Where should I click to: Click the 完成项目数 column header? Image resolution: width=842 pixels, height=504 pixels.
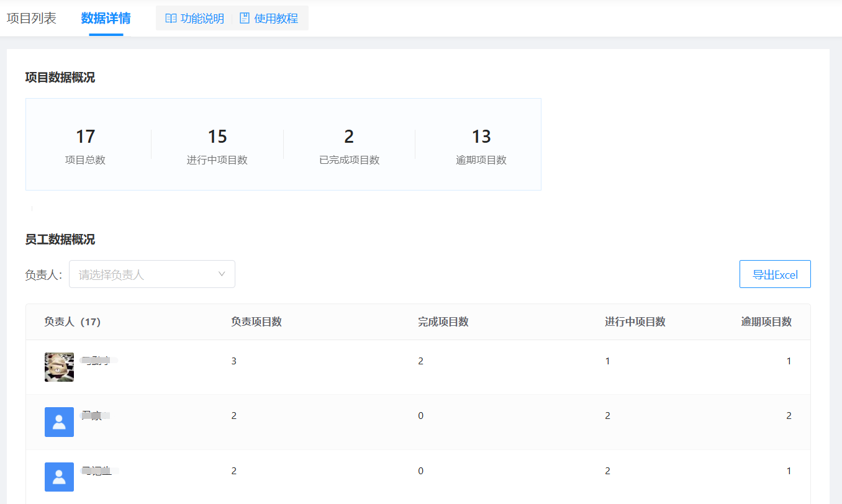point(443,322)
